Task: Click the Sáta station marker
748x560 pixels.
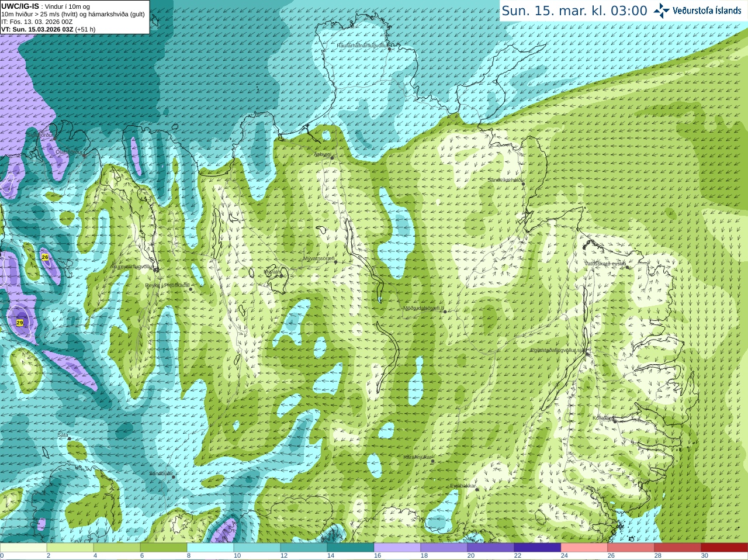Action: tap(68, 438)
